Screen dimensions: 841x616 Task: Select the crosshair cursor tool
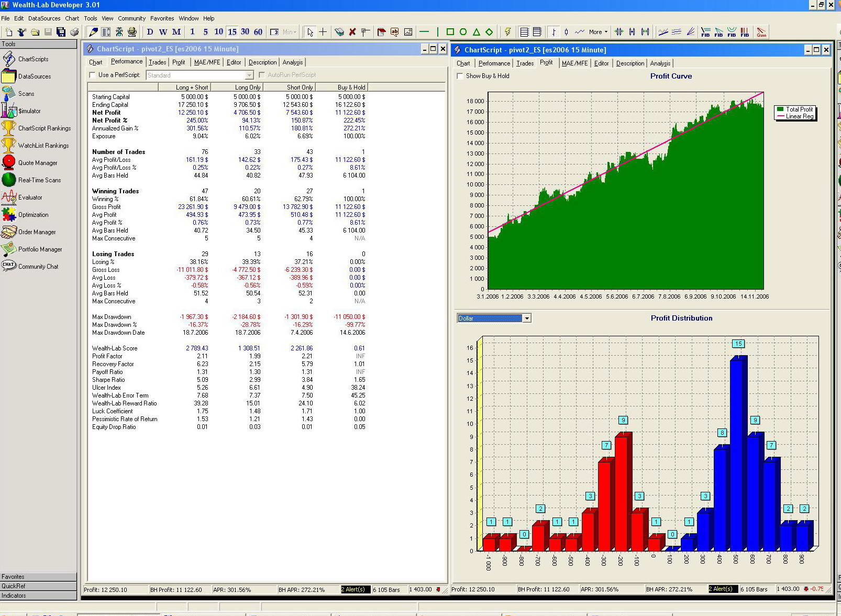[x=323, y=32]
